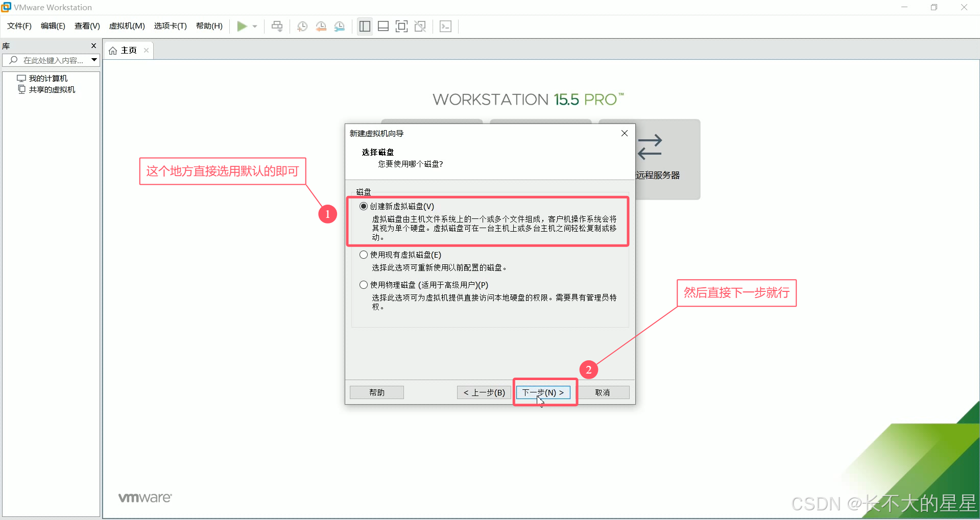Image resolution: width=980 pixels, height=520 pixels.
Task: Open the 文件(F) menu
Action: 19,26
